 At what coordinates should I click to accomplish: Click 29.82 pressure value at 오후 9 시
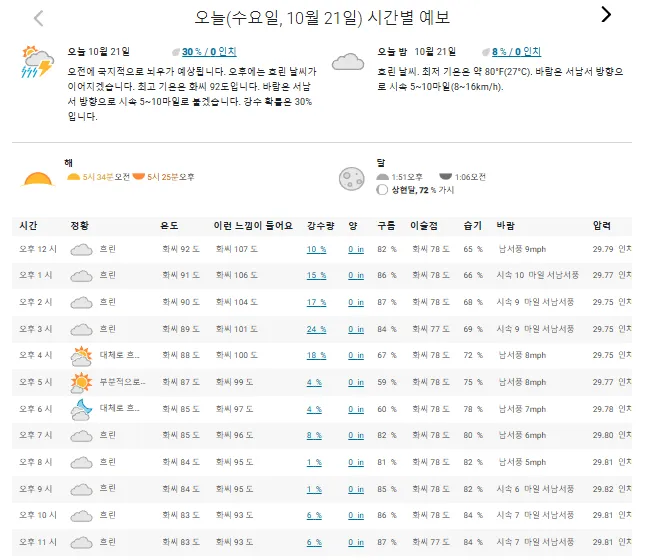tap(603, 489)
